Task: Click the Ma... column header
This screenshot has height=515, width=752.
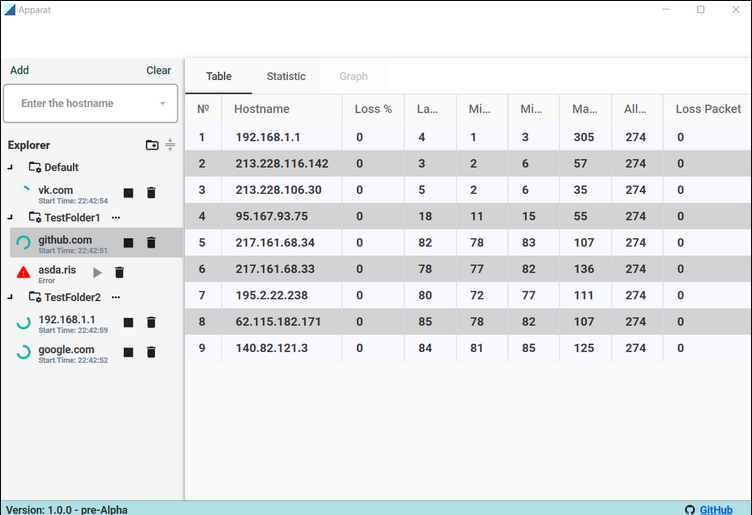Action: [x=585, y=109]
